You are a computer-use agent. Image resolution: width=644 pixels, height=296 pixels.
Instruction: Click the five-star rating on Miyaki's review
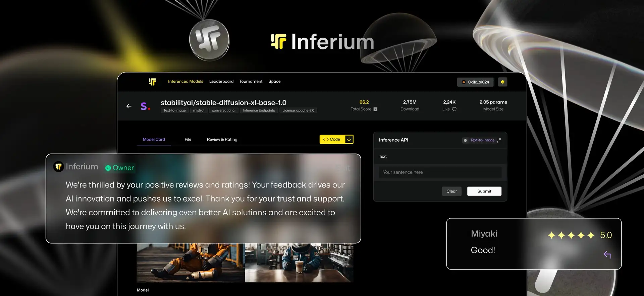[571, 235]
